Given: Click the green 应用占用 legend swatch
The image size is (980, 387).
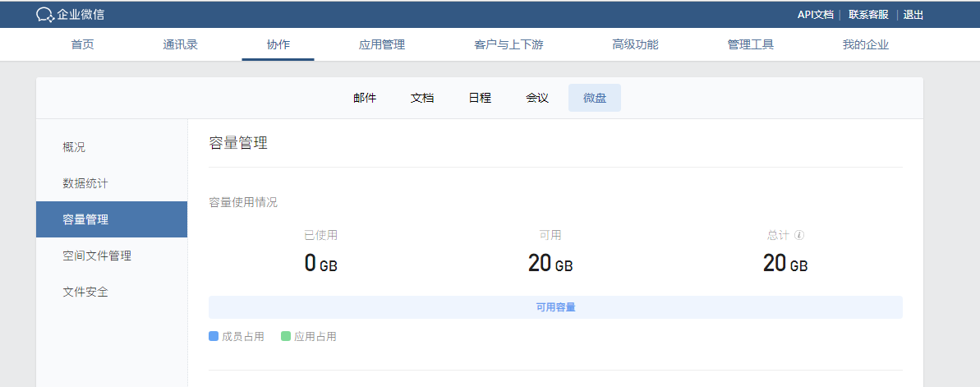Looking at the screenshot, I should [x=286, y=336].
